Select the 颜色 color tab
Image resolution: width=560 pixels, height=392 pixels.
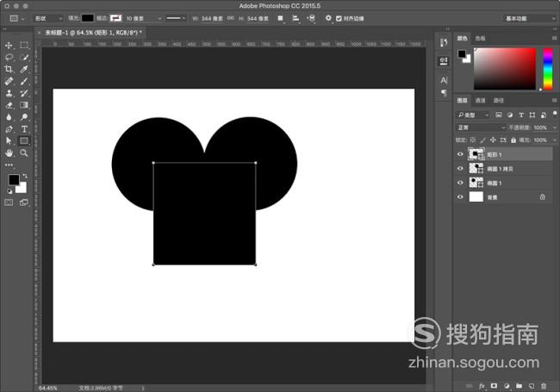pyautogui.click(x=462, y=38)
